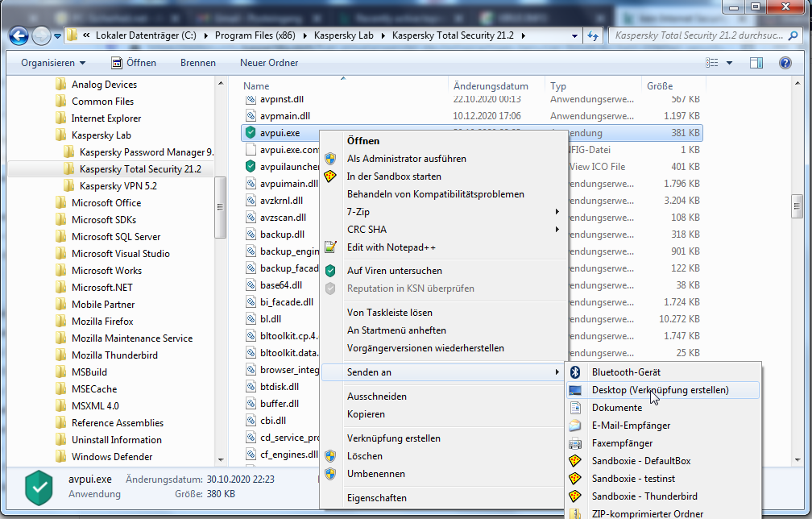812x519 pixels.
Task: Click the Öffnen toolbar button
Action: tap(134, 63)
